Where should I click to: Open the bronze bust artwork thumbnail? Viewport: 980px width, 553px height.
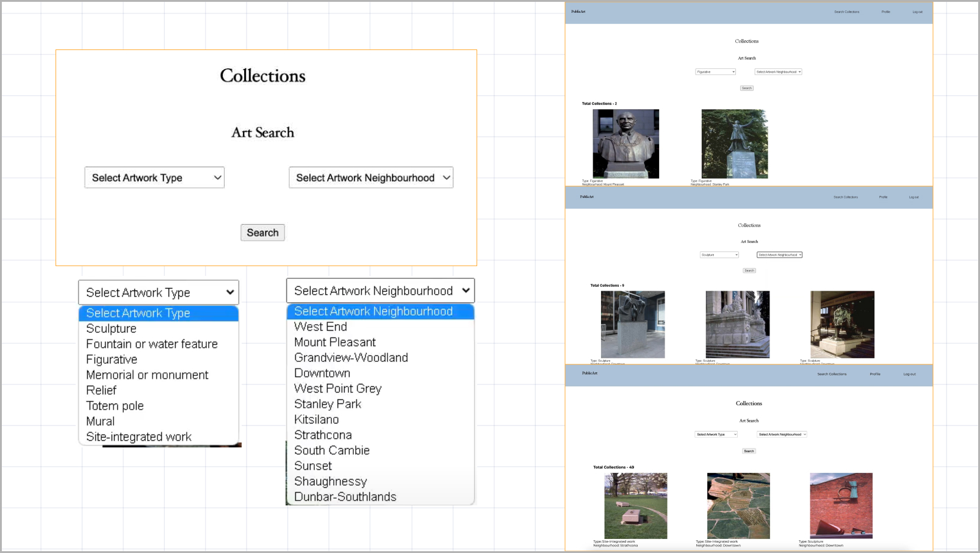[x=626, y=144]
